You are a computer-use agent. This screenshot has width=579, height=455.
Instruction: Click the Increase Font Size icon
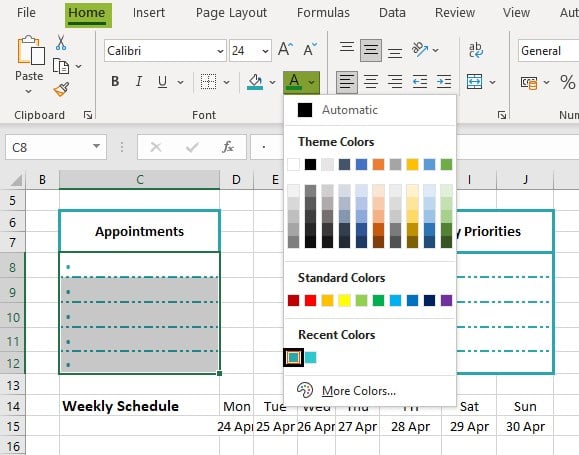(285, 49)
